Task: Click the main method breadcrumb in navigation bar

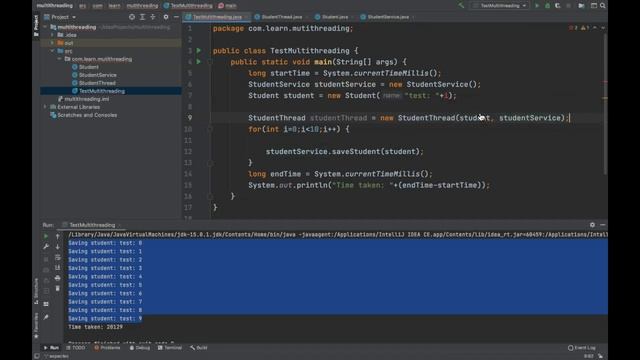Action: click(x=227, y=6)
